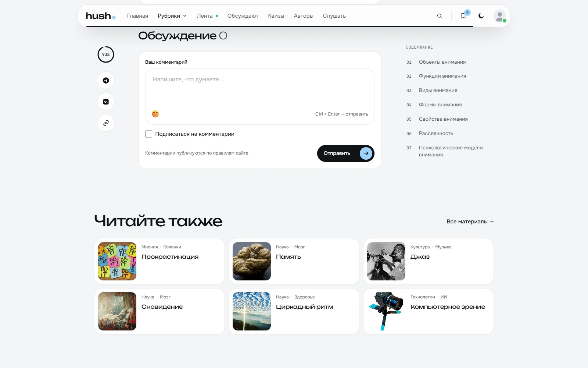Screen dimensions: 588x368
Task: Click Здоровье category tag
Action: click(x=304, y=297)
